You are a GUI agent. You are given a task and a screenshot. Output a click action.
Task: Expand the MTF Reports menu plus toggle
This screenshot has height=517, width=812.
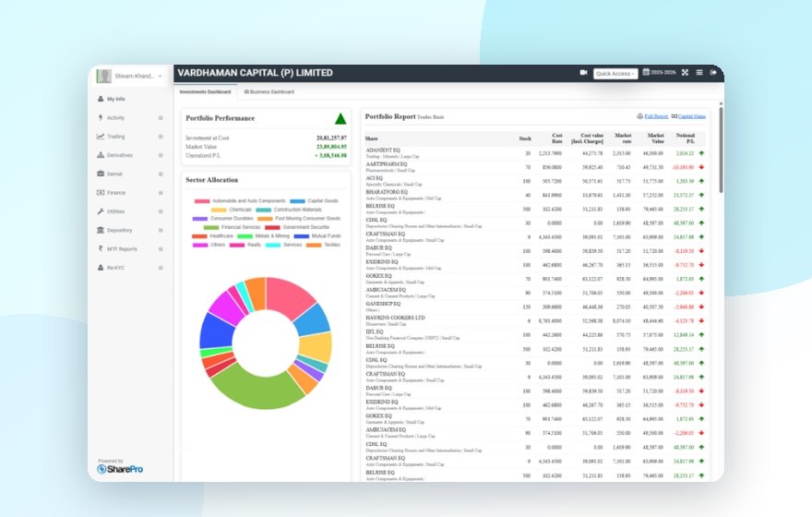point(161,248)
